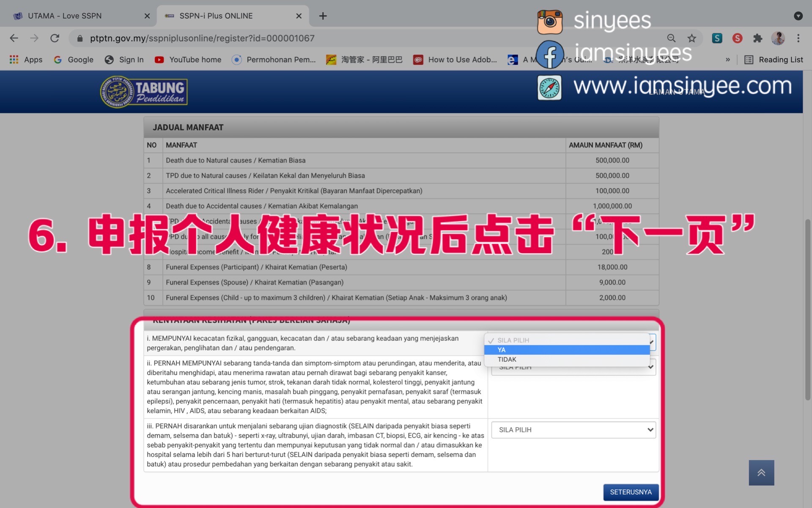Choose SILA PILIH placeholder option
This screenshot has width=812, height=508.
567,340
